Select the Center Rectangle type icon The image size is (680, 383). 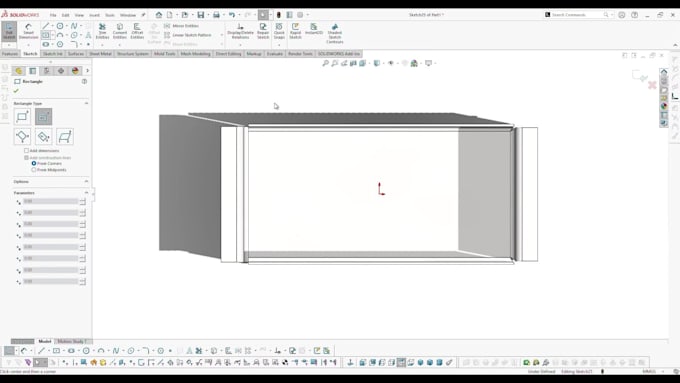(x=43, y=117)
